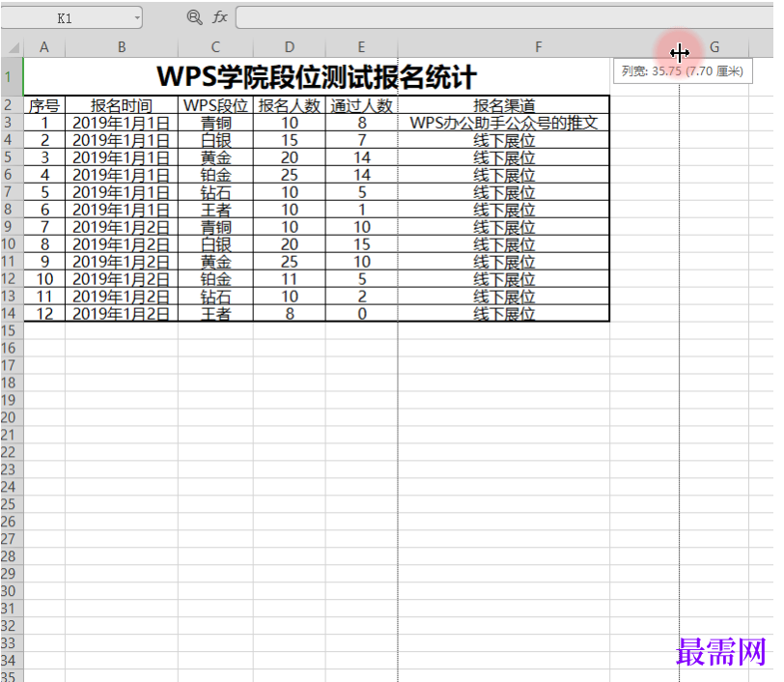This screenshot has width=784, height=682.
Task: Click the 铂金 cell in row 6
Action: [x=215, y=175]
